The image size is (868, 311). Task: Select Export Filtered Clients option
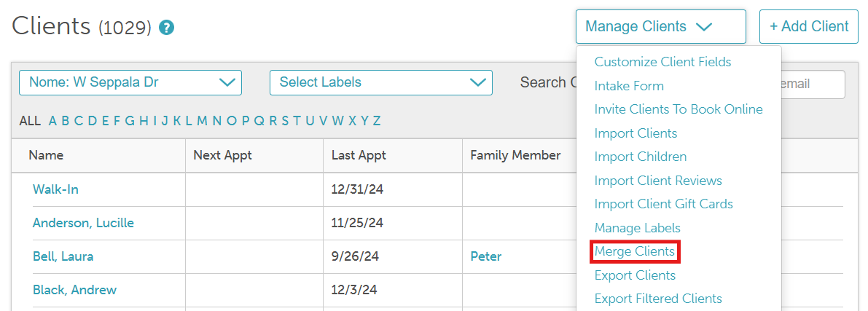(x=658, y=299)
